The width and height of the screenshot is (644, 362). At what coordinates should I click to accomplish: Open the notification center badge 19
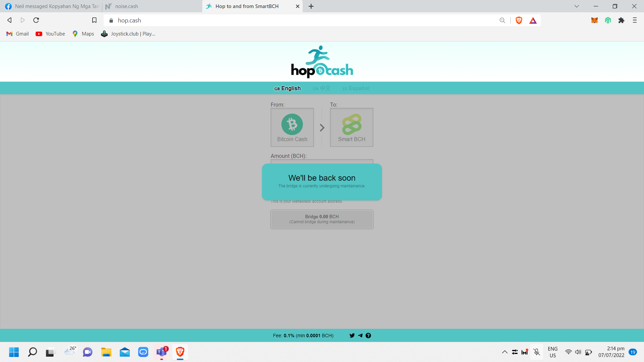[633, 352]
